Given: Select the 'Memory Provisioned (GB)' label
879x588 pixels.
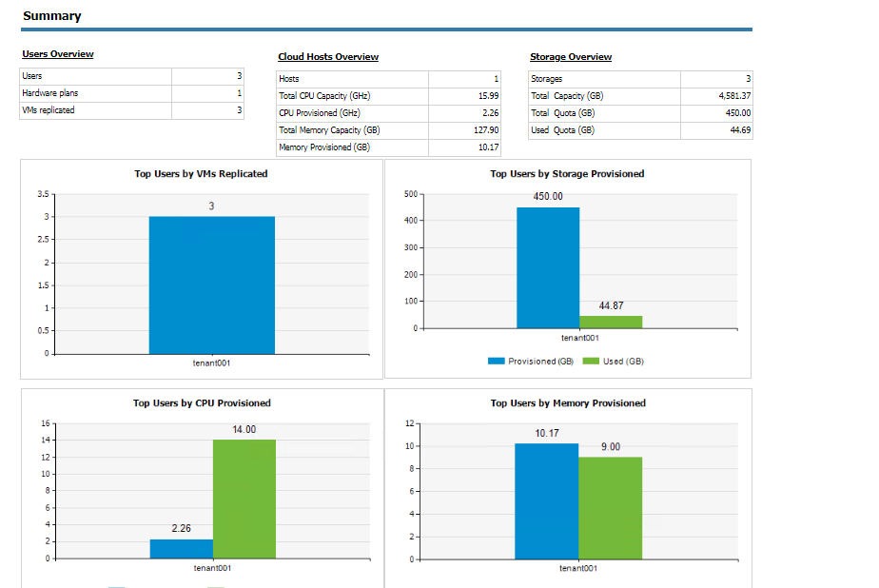Looking at the screenshot, I should coord(324,147).
